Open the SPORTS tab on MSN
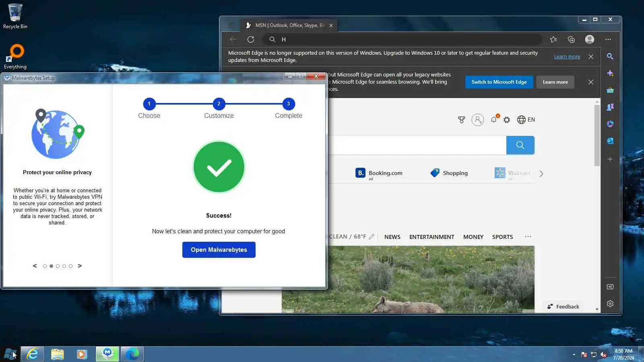This screenshot has width=644, height=362. point(503,237)
